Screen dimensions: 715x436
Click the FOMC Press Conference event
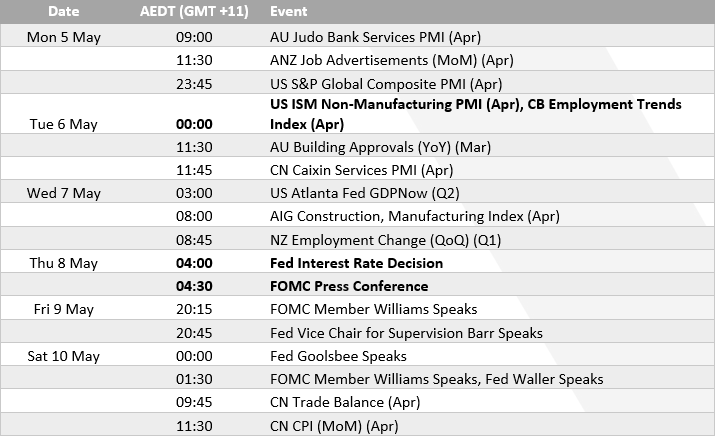coord(348,286)
